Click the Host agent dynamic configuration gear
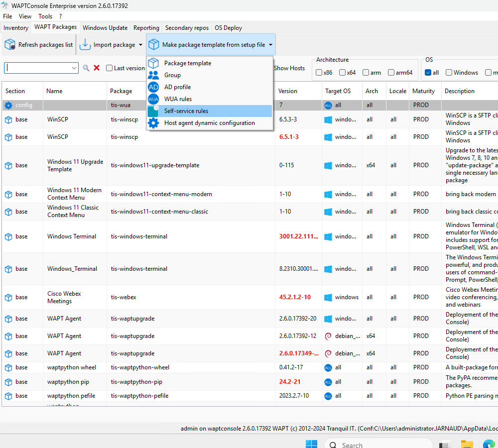This screenshot has width=498, height=448. pyautogui.click(x=153, y=123)
